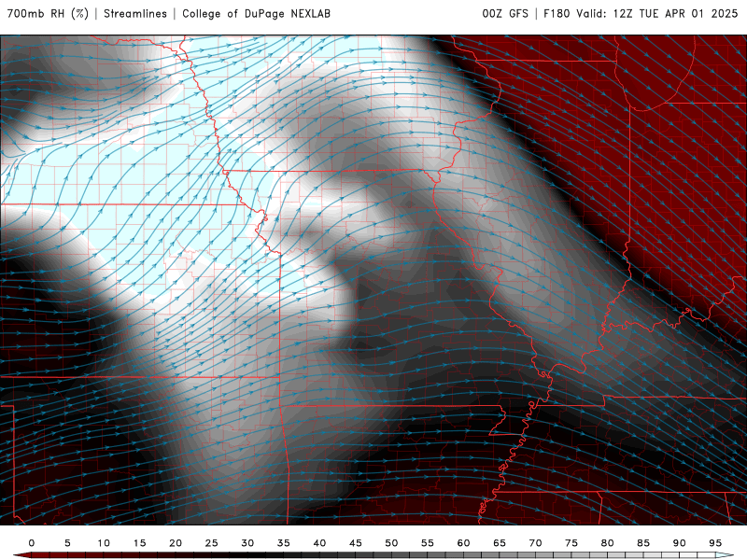Viewport: 747px width, 560px height.
Task: Click the '60' colorbar scale label
Action: [463, 543]
